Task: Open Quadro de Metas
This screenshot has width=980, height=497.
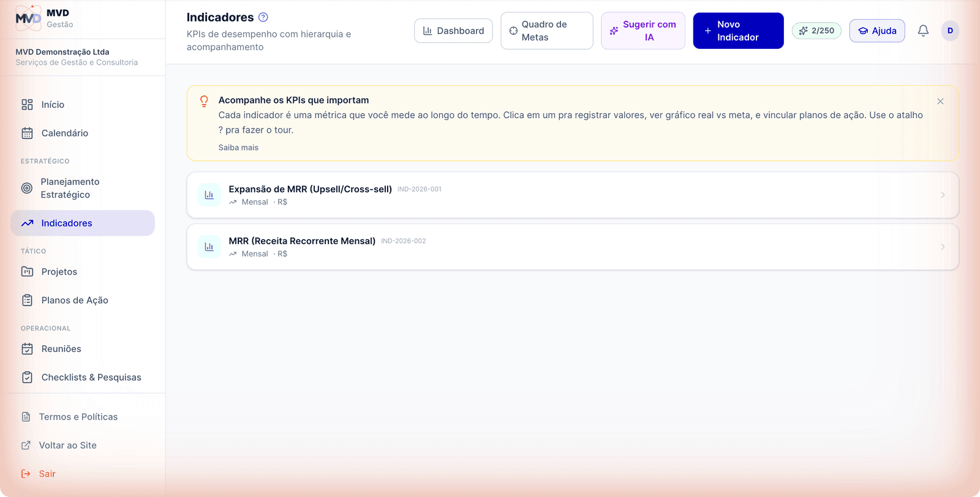Action: 547,31
